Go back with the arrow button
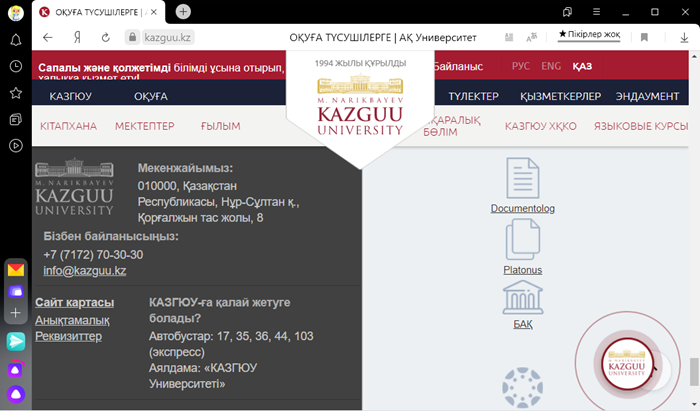 click(48, 37)
